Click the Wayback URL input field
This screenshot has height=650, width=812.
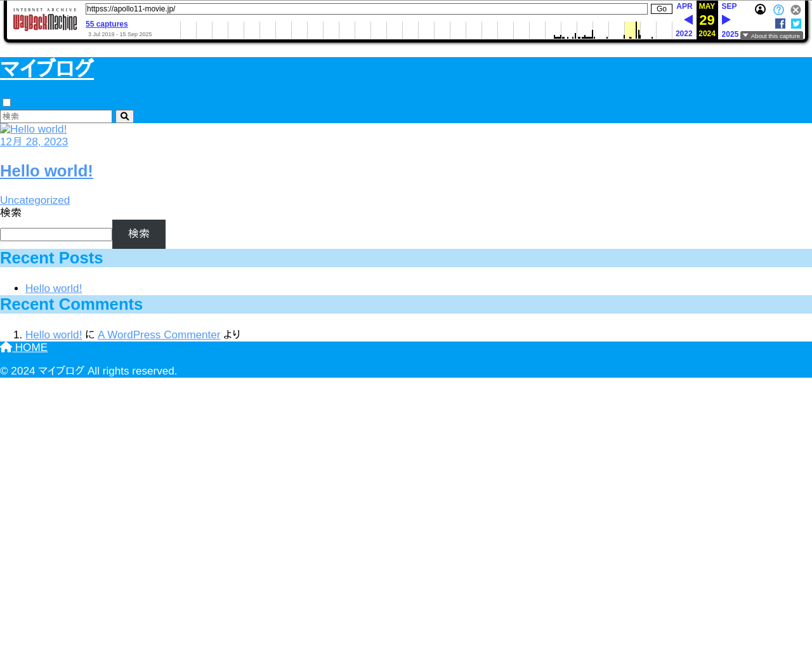tap(366, 9)
